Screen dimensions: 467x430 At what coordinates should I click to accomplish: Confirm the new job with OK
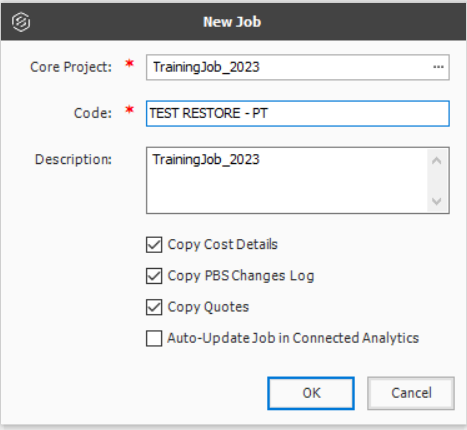[x=311, y=393]
